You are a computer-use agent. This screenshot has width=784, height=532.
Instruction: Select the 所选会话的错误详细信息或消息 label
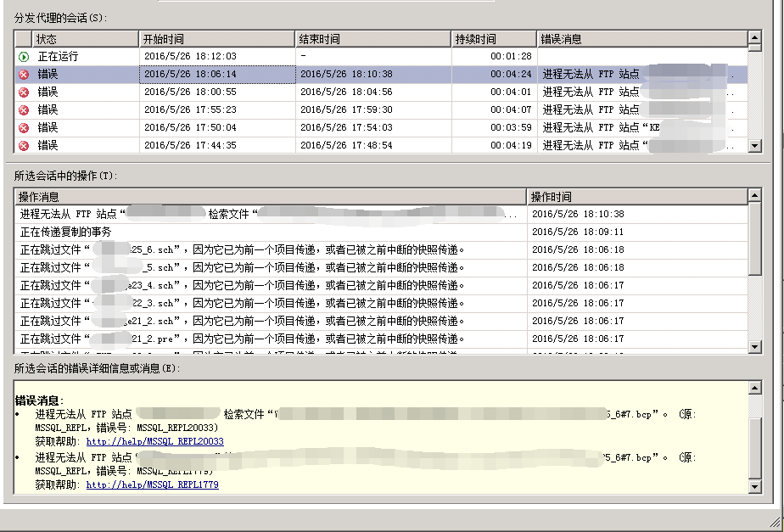click(97, 368)
